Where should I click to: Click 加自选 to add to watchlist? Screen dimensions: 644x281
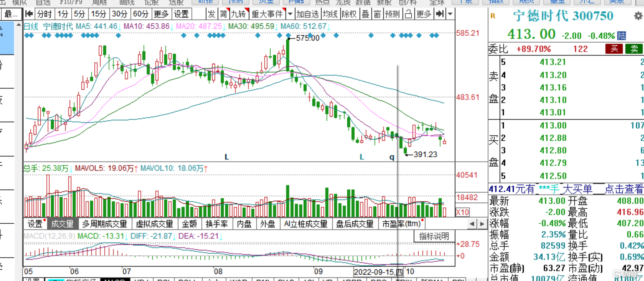click(x=307, y=14)
